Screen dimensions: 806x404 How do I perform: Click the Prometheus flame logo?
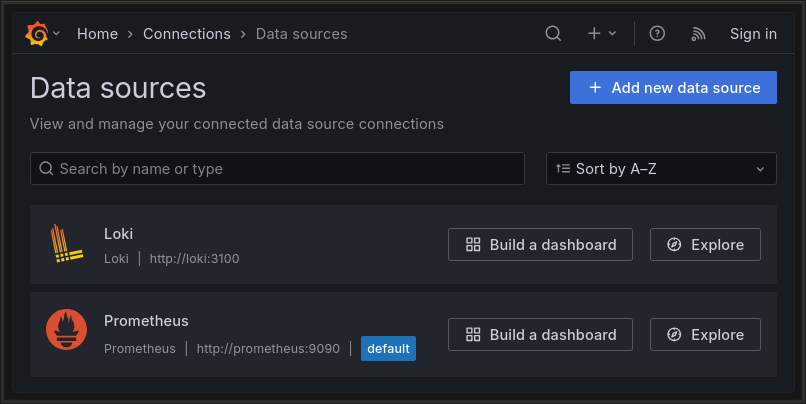tap(67, 333)
